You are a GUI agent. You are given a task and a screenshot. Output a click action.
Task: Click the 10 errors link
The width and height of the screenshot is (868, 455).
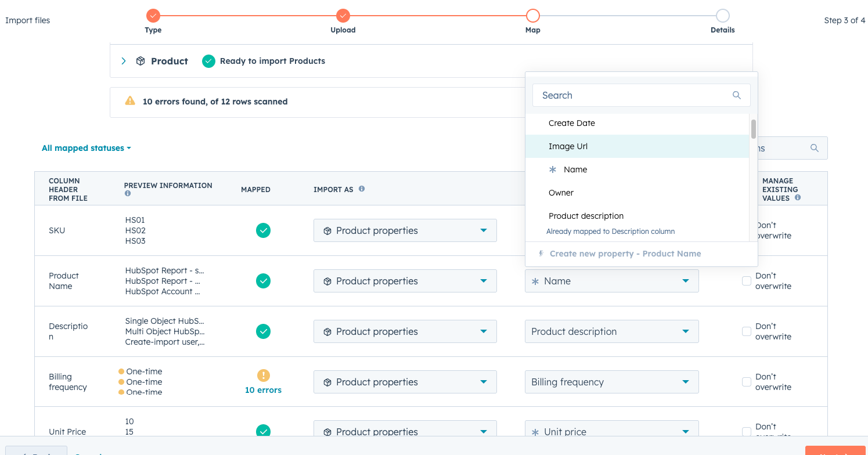pyautogui.click(x=263, y=390)
